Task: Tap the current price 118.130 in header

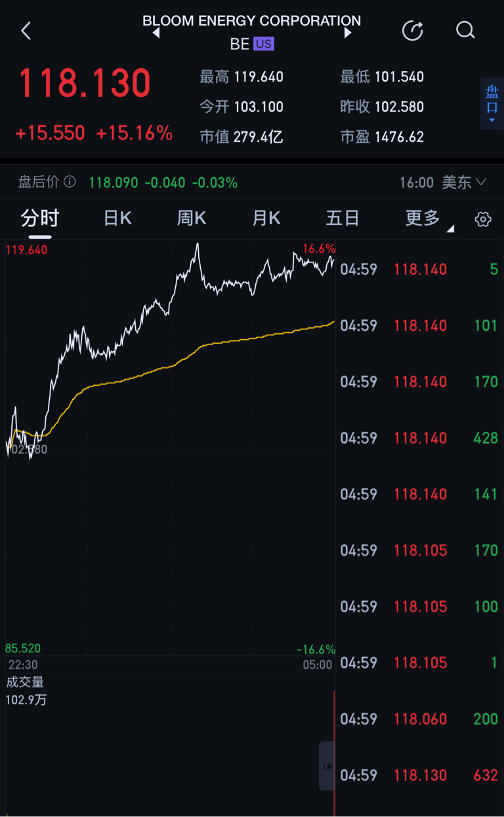Action: [x=85, y=83]
